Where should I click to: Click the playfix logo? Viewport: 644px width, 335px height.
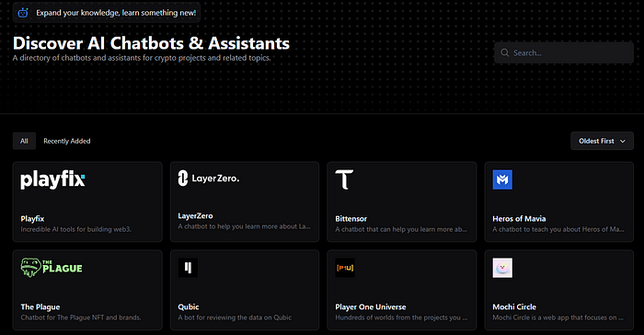52,180
